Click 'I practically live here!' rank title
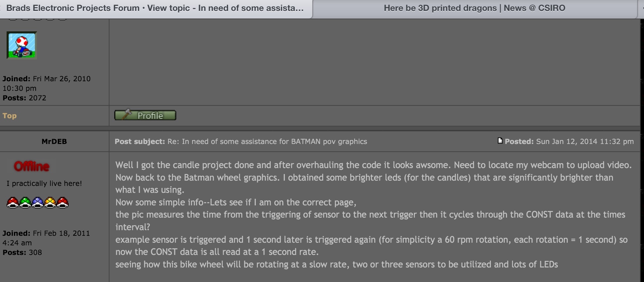644x282 pixels. click(x=44, y=183)
